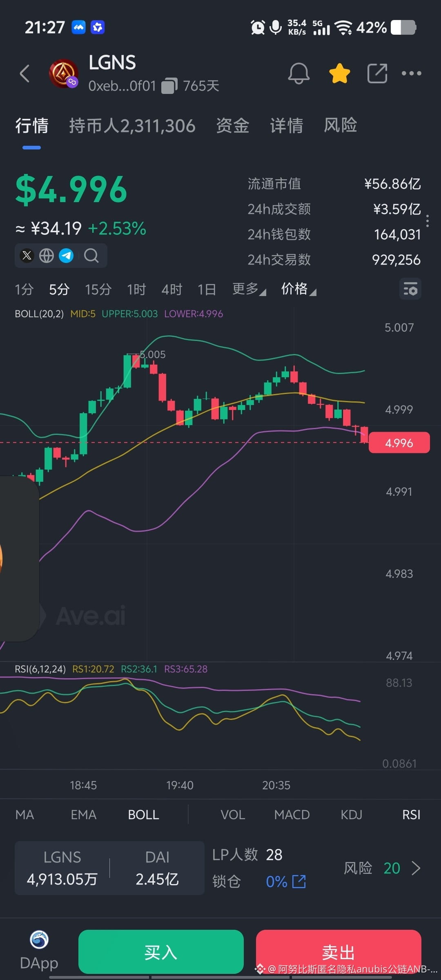Select the 15分 timeframe
The height and width of the screenshot is (980, 441).
pos(98,289)
